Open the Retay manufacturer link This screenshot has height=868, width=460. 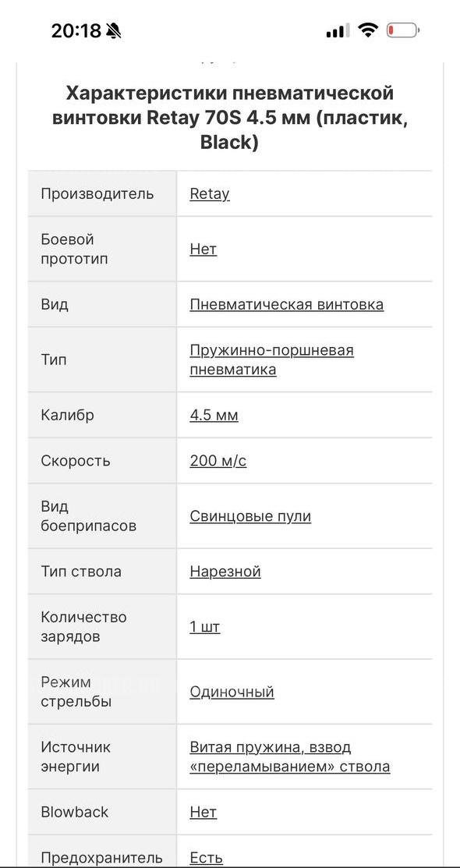(208, 194)
